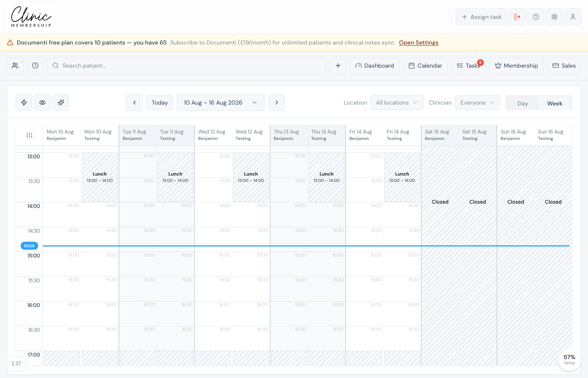Open Settings link in banner

pyautogui.click(x=419, y=42)
